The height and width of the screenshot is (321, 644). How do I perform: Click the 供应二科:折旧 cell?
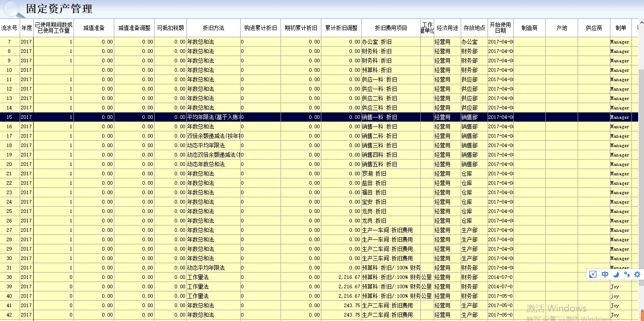pyautogui.click(x=391, y=98)
